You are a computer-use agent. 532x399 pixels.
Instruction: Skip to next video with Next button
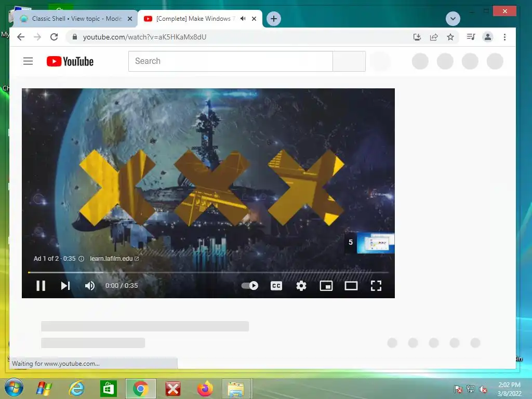point(65,286)
